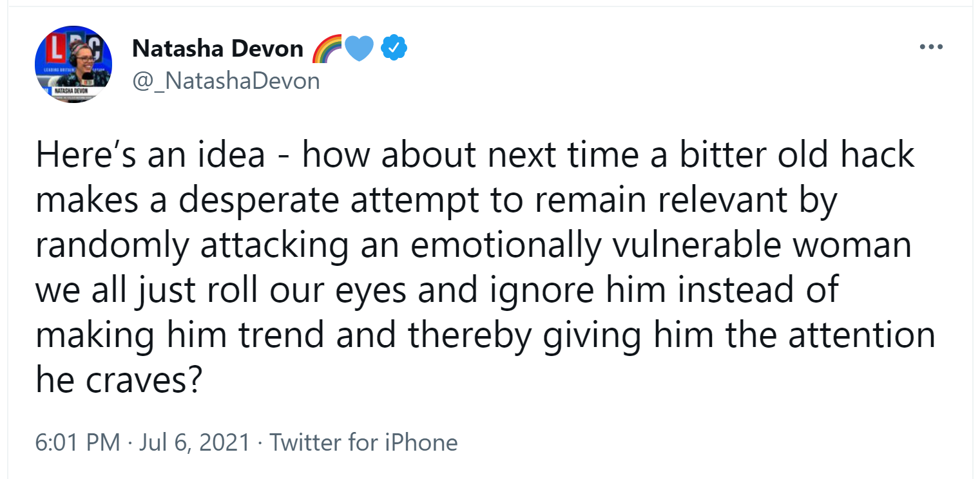Click the 6:01 PM time in the timestamp
Viewport: 980px width, 479px height.
point(78,442)
